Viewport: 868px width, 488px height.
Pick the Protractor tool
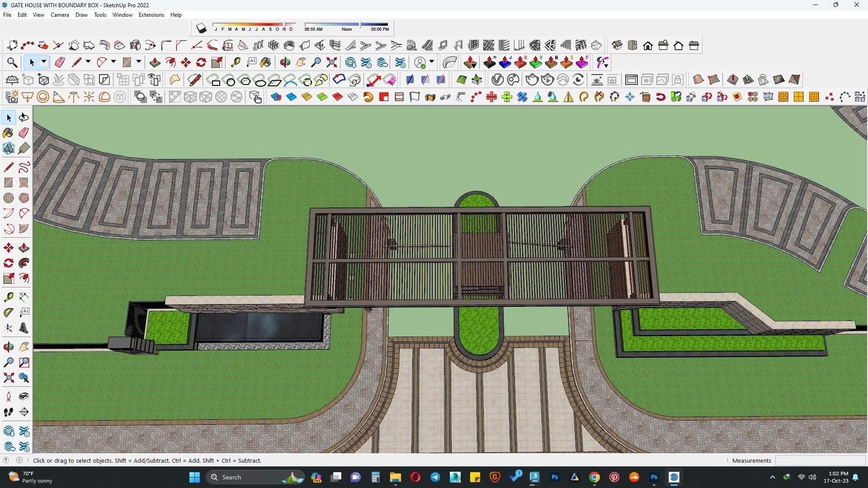point(9,312)
